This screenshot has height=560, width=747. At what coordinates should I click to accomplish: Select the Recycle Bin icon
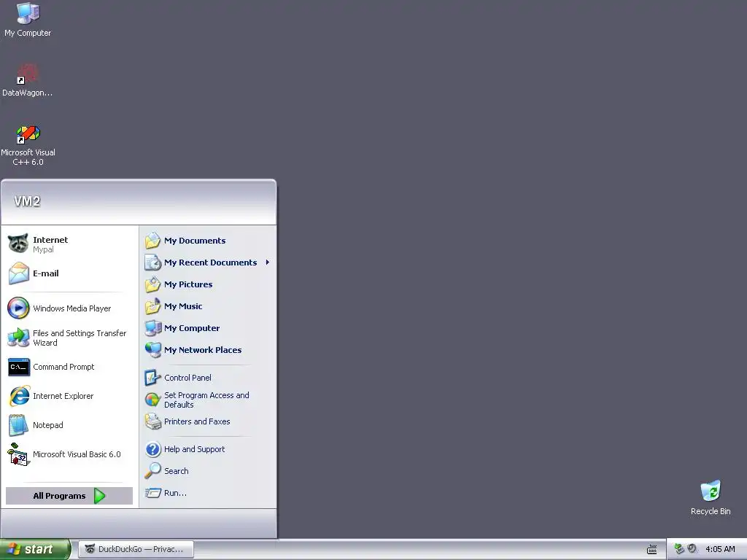coord(711,497)
